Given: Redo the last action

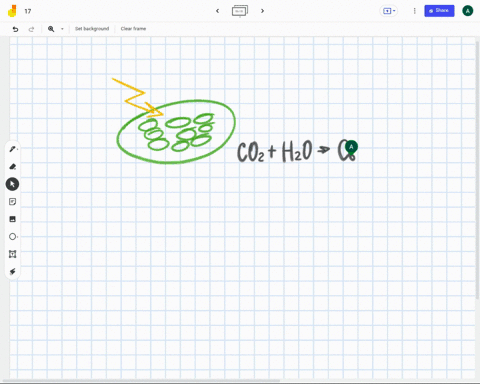Looking at the screenshot, I should pos(31,29).
